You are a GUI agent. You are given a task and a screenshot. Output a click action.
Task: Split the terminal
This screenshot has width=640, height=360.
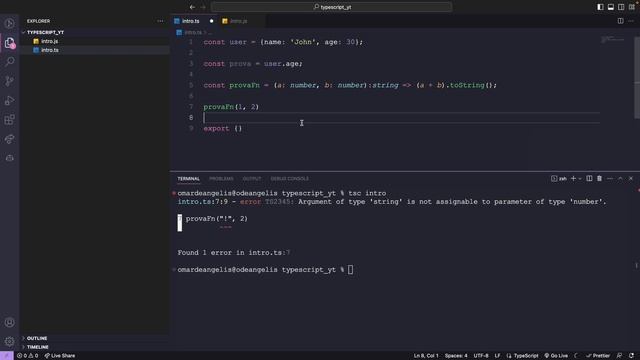pyautogui.click(x=589, y=178)
